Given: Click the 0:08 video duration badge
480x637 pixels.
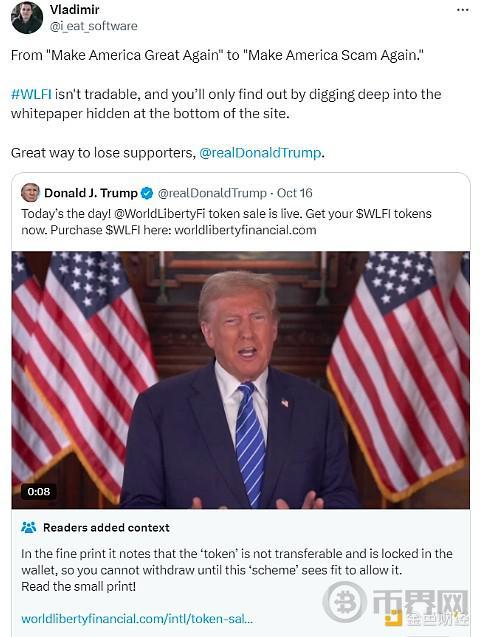Looking at the screenshot, I should (x=39, y=492).
